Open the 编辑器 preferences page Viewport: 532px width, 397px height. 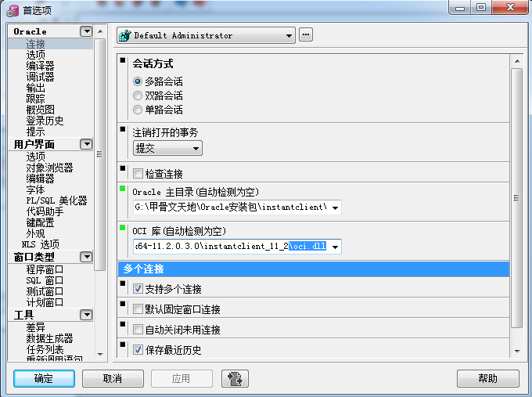pos(40,179)
